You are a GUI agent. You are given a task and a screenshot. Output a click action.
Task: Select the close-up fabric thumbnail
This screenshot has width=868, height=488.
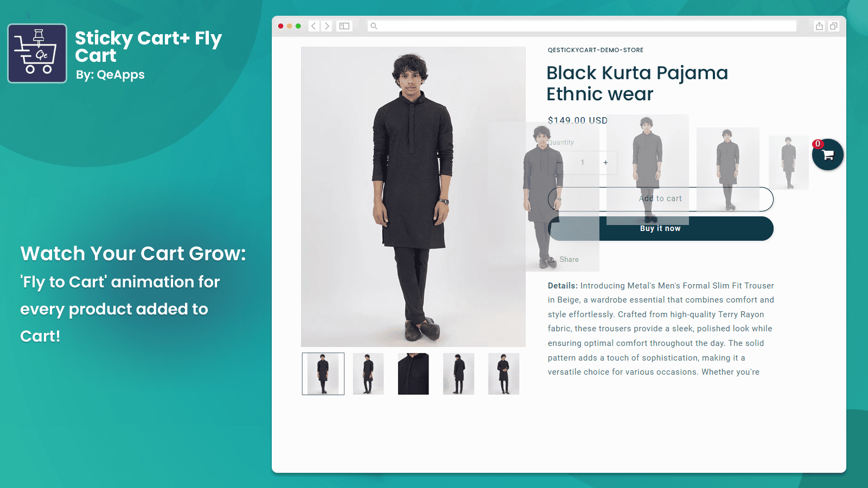pos(413,374)
